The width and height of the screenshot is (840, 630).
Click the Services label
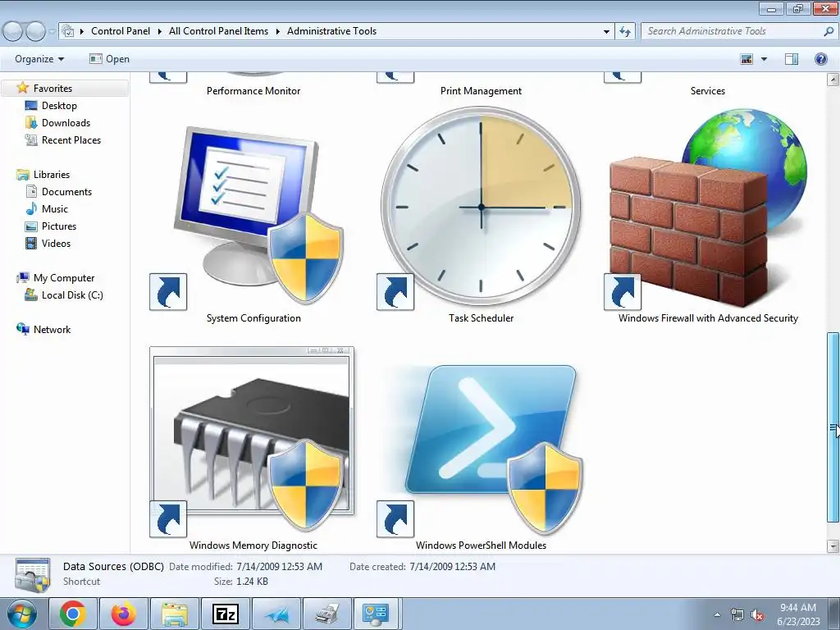coord(708,91)
